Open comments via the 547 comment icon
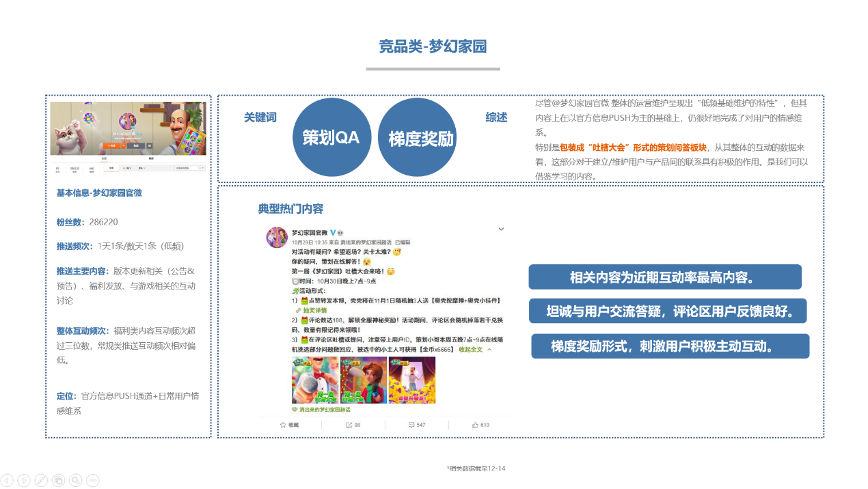The width and height of the screenshot is (868, 489). [x=413, y=423]
